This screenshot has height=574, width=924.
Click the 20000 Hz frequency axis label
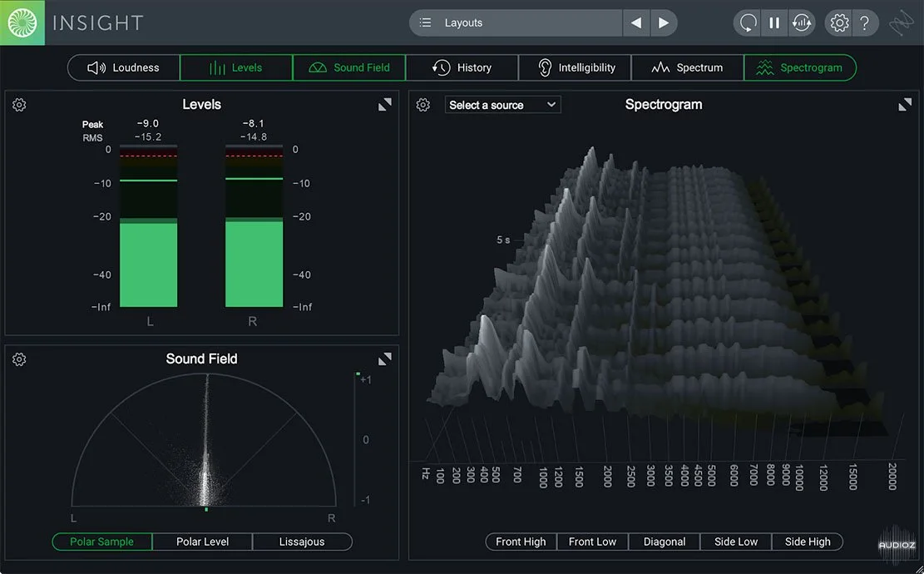(892, 476)
